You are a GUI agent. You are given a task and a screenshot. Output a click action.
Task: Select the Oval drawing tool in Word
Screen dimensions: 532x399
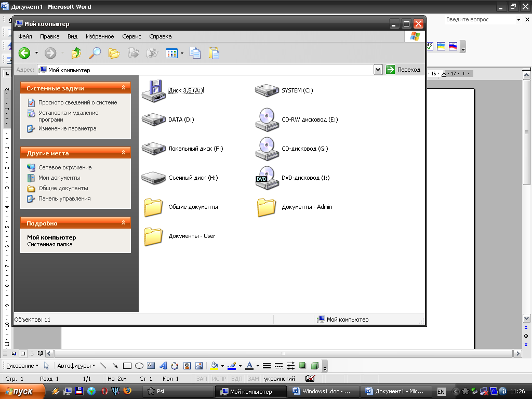[139, 366]
